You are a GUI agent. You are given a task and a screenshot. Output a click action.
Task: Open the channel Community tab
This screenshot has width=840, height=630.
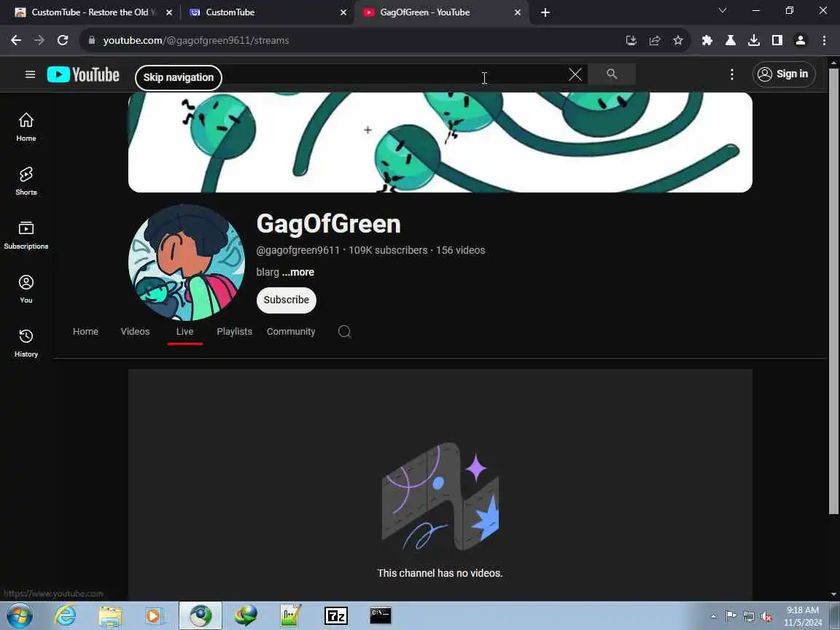(291, 332)
